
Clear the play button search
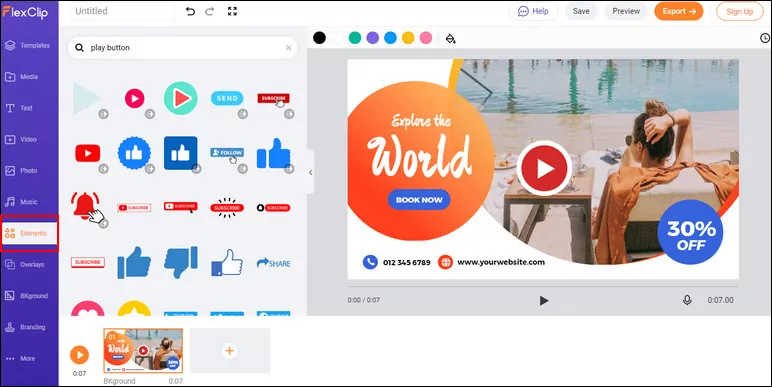[289, 48]
